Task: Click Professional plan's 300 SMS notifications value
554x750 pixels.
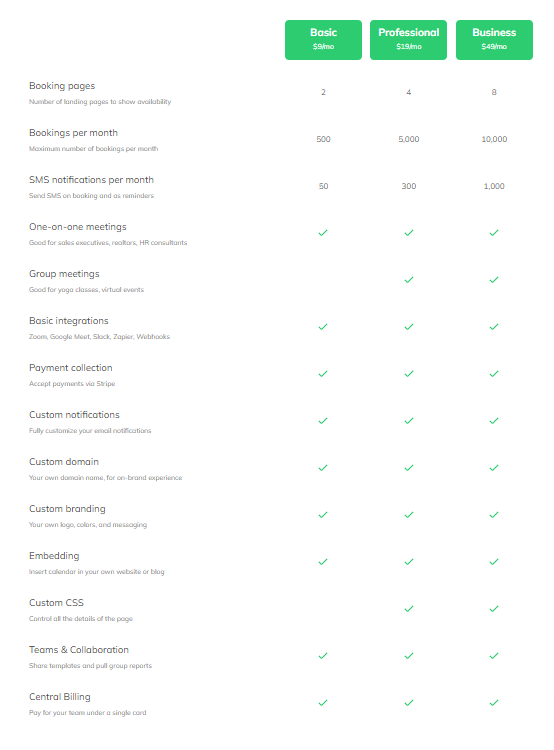Action: [409, 186]
